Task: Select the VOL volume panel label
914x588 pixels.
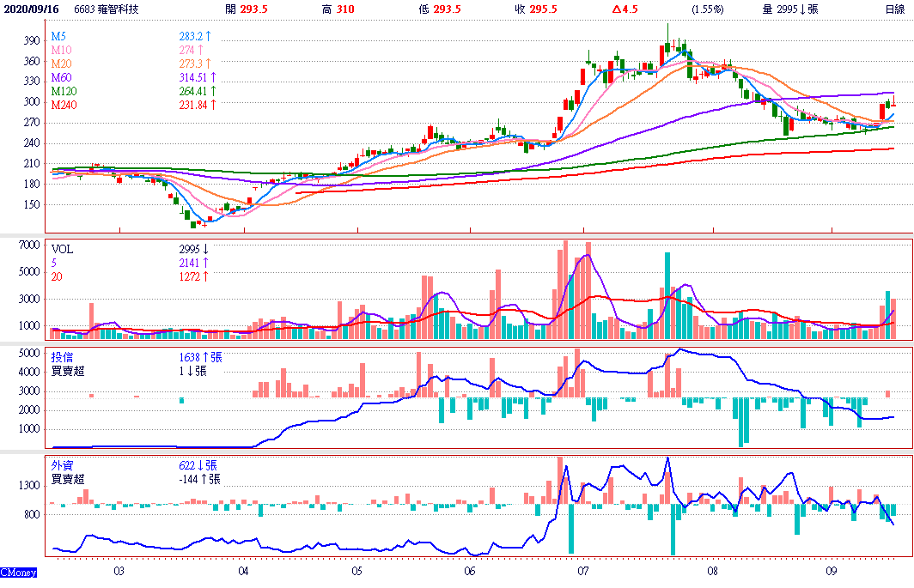Action: pos(62,249)
